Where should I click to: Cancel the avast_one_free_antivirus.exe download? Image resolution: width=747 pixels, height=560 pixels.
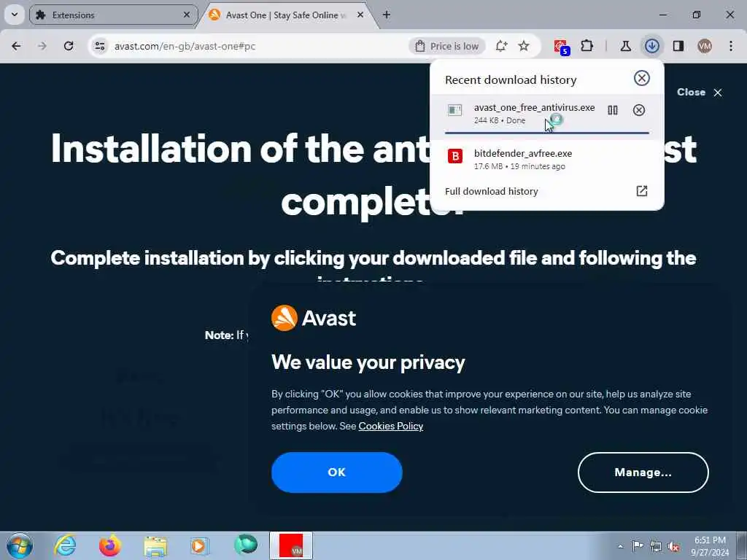[x=639, y=111]
